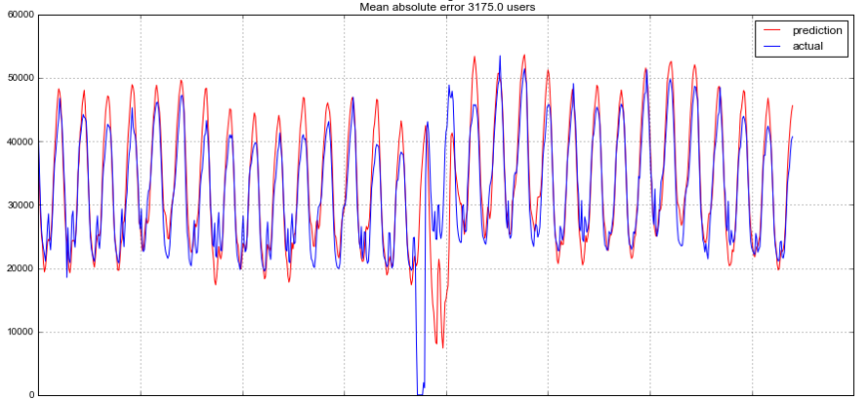Viewport: 868px width, 399px height.
Task: Click the blue actual line sample in legend
Action: tap(771, 47)
